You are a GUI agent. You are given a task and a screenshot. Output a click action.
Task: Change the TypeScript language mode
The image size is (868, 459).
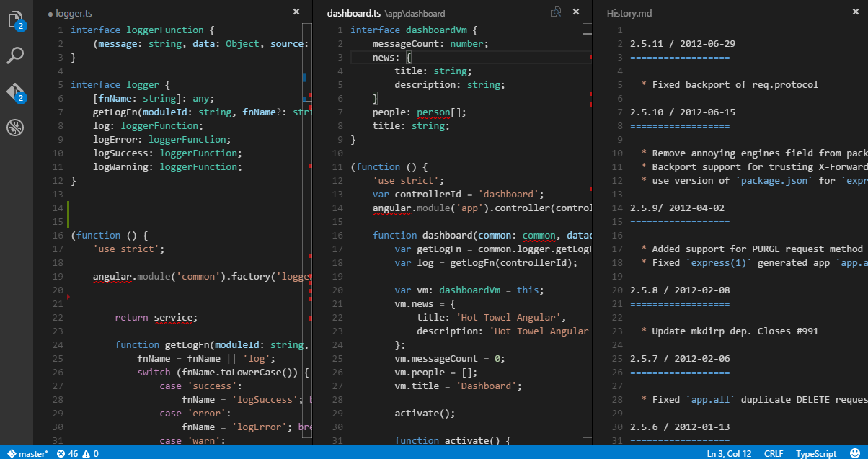pos(816,453)
